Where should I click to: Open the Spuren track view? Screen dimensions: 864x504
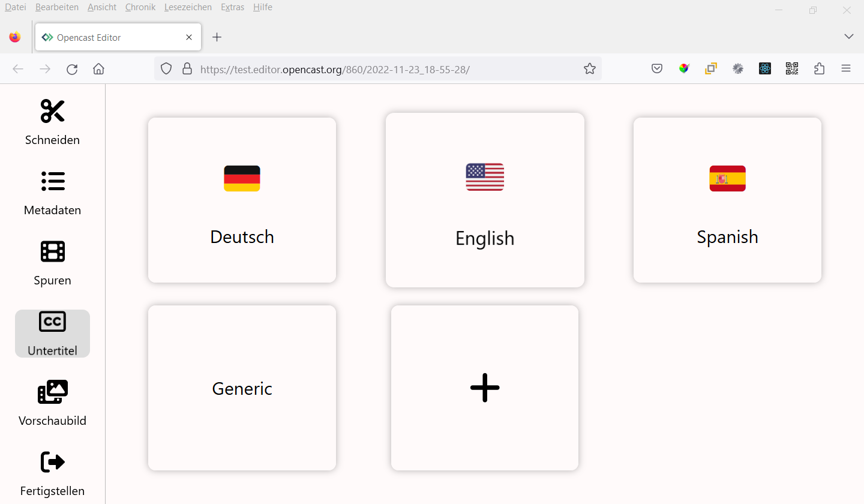[x=52, y=263]
